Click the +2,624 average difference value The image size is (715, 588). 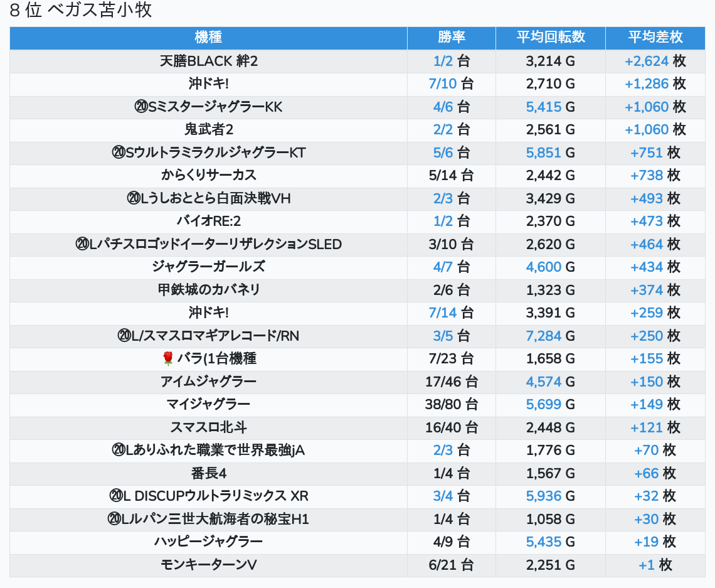[646, 61]
